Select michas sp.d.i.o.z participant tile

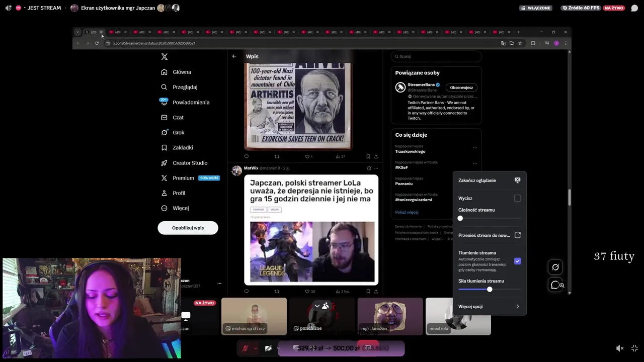pyautogui.click(x=254, y=316)
